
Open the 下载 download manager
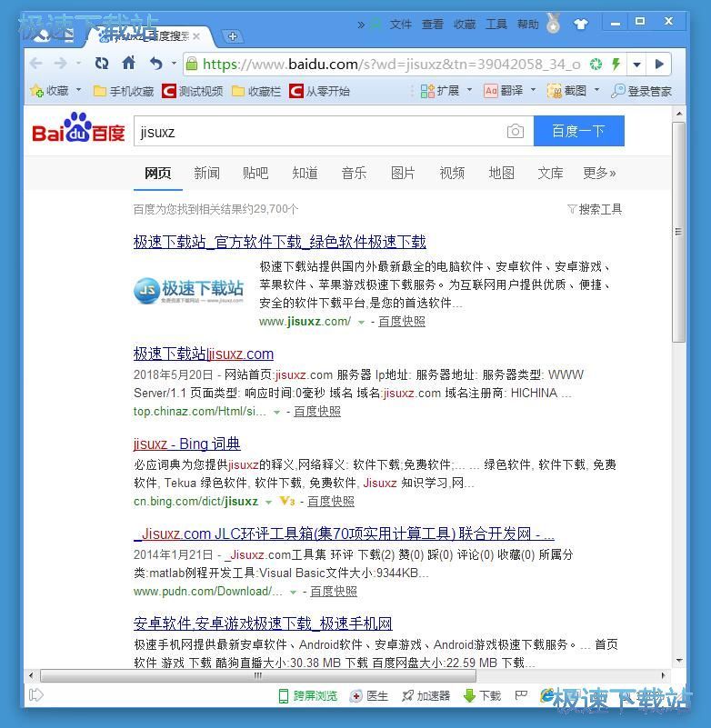(x=482, y=695)
